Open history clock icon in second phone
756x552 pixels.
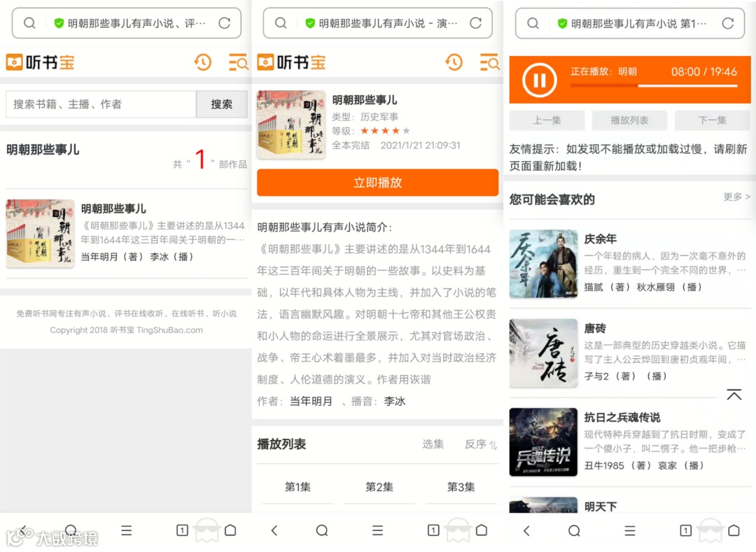454,62
